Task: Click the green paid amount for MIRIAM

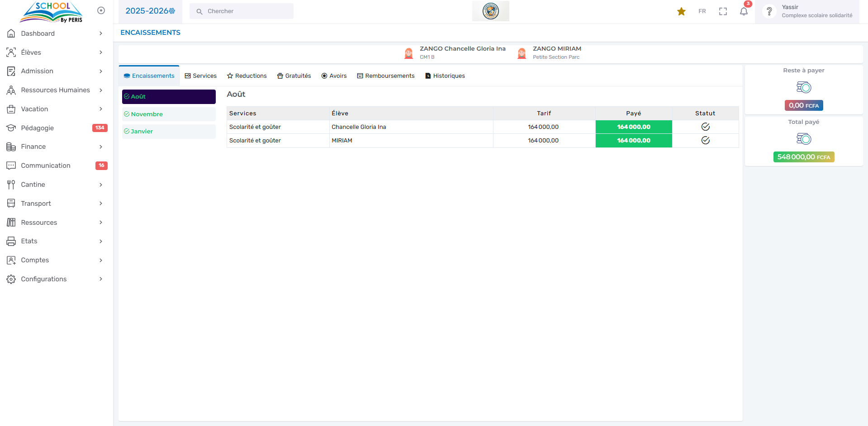Action: pyautogui.click(x=633, y=140)
